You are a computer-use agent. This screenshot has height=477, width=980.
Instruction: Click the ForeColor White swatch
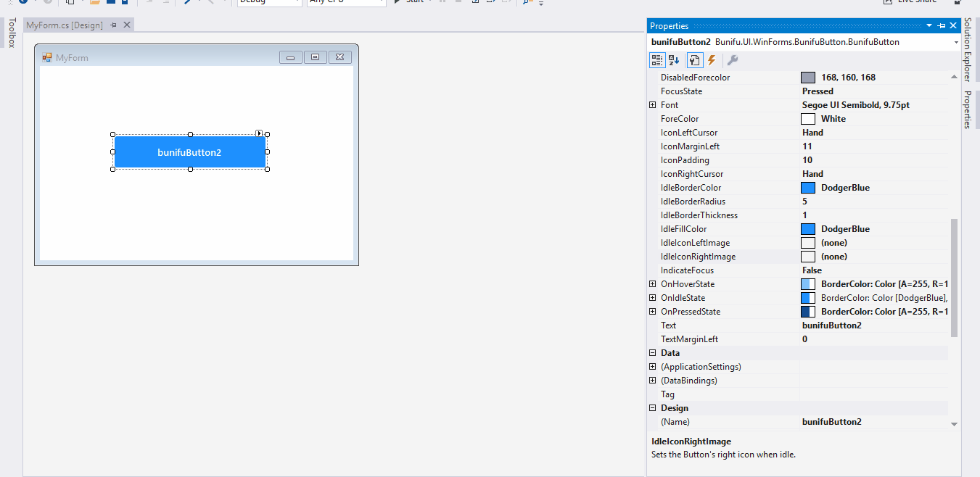click(x=808, y=119)
